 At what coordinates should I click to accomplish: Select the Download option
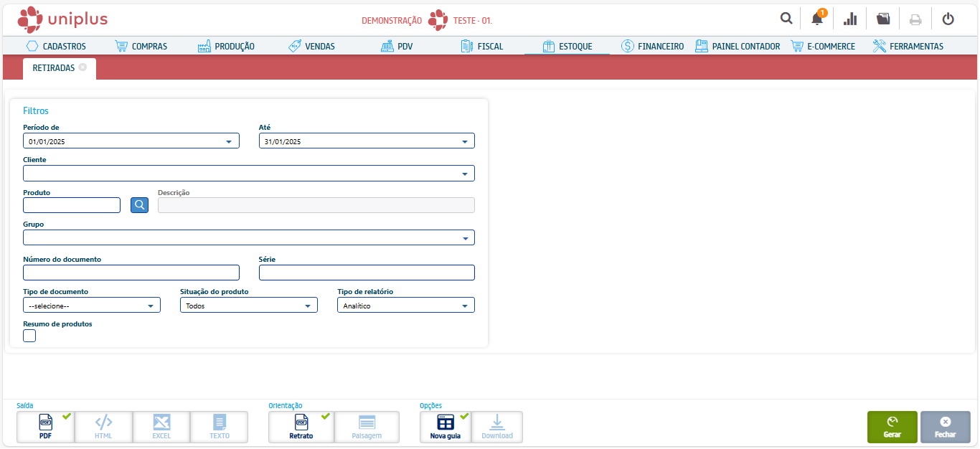coord(497,427)
